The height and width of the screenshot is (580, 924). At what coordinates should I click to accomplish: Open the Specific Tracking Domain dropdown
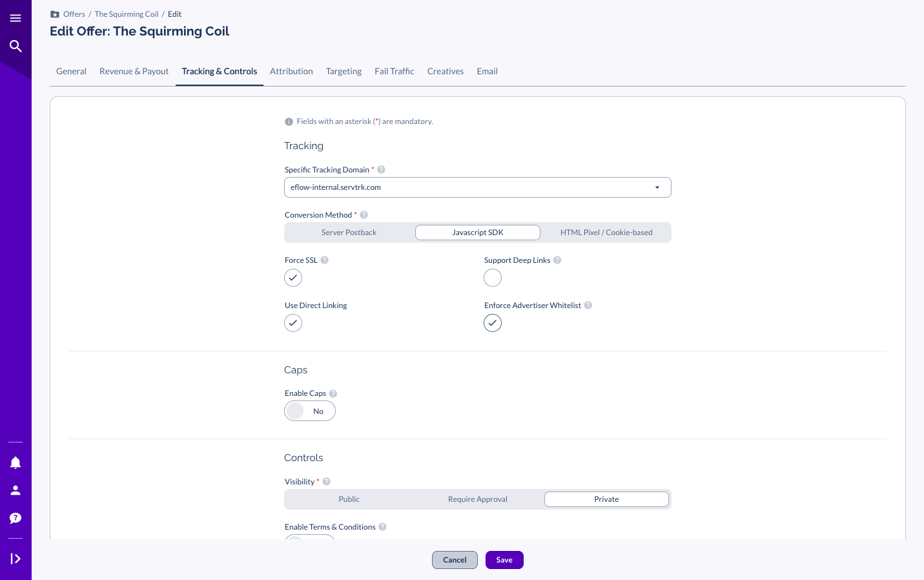(478, 187)
